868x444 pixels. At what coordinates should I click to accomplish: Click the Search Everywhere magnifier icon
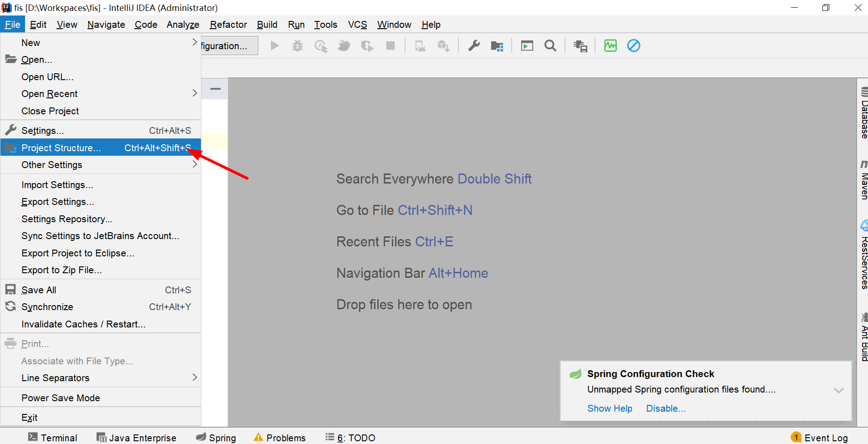(x=550, y=46)
